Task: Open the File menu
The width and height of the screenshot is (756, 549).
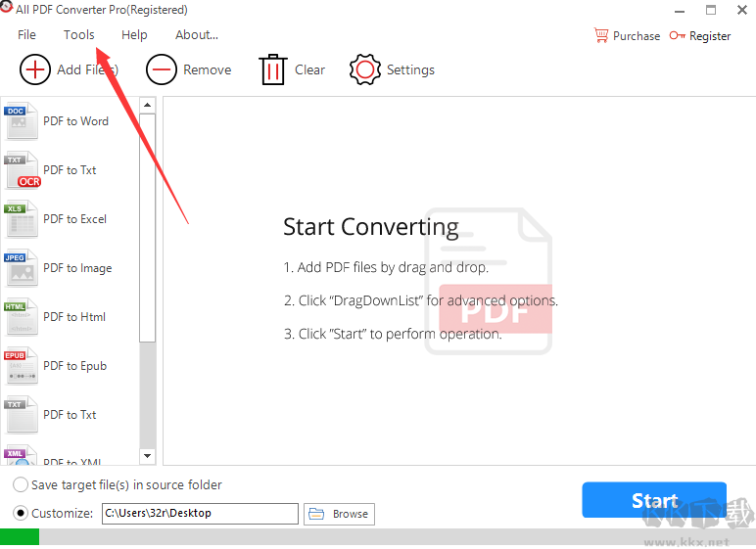Action: pos(26,34)
